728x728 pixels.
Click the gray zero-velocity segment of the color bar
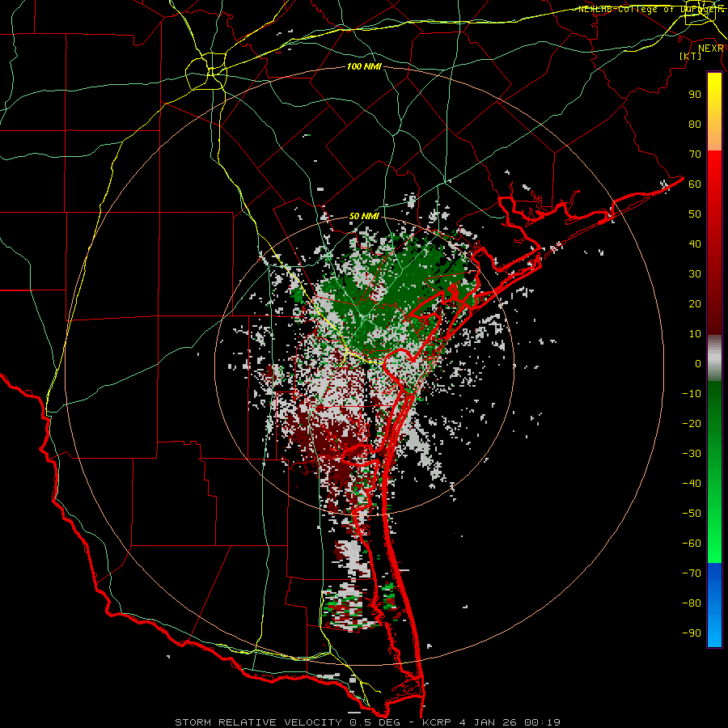[x=714, y=358]
